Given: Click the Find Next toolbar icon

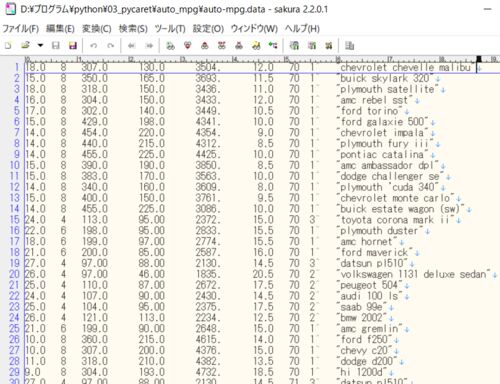Looking at the screenshot, I should (x=188, y=46).
